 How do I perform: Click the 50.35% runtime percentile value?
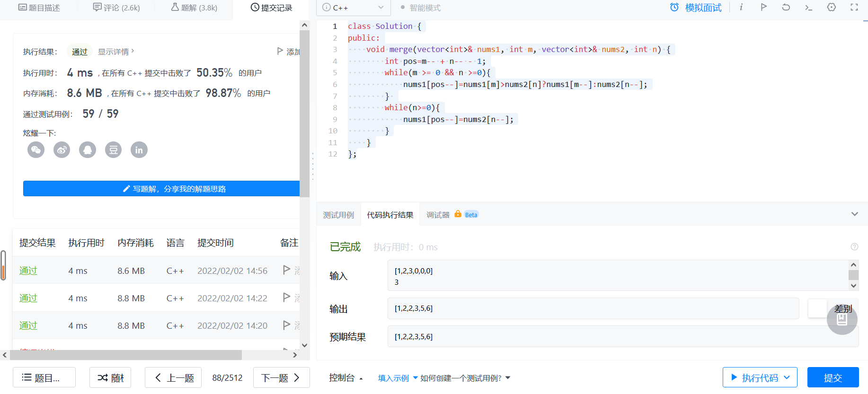click(214, 72)
